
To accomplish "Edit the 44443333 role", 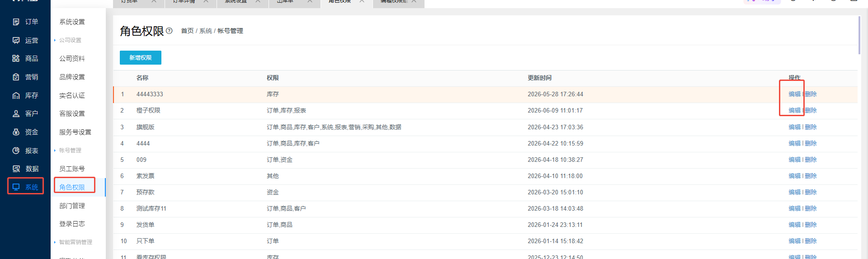I will click(794, 94).
